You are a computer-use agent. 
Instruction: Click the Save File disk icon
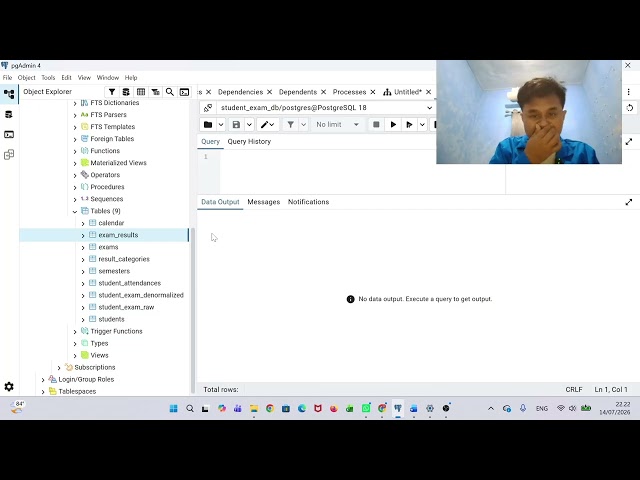pos(236,124)
